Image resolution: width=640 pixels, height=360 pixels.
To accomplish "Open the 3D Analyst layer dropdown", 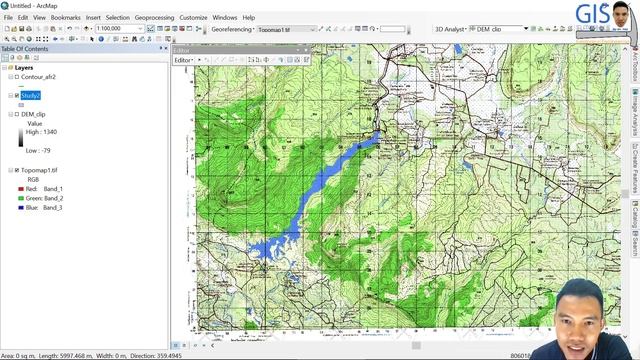I will click(526, 29).
